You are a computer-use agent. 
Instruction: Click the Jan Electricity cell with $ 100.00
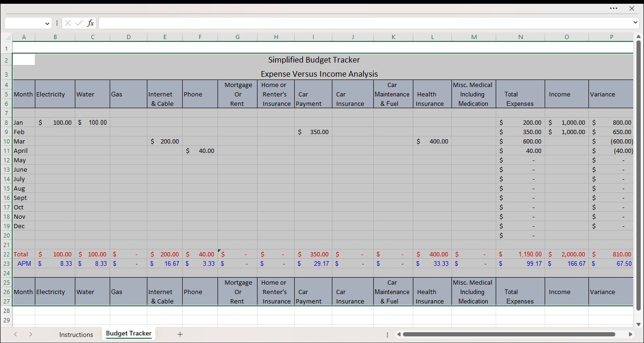tap(55, 122)
